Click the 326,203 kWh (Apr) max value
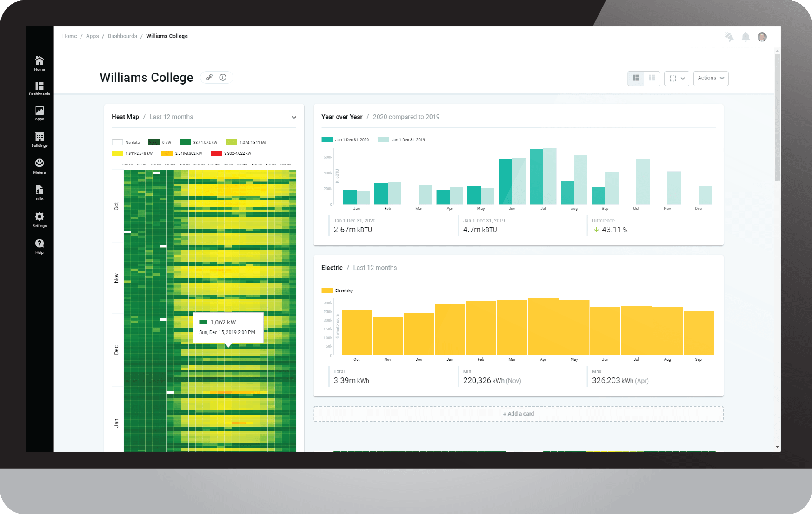This screenshot has width=812, height=515. [x=620, y=381]
